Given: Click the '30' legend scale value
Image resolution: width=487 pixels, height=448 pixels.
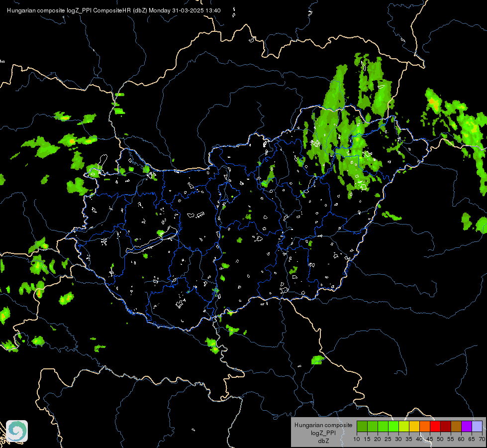Looking at the screenshot, I should coord(398,440).
